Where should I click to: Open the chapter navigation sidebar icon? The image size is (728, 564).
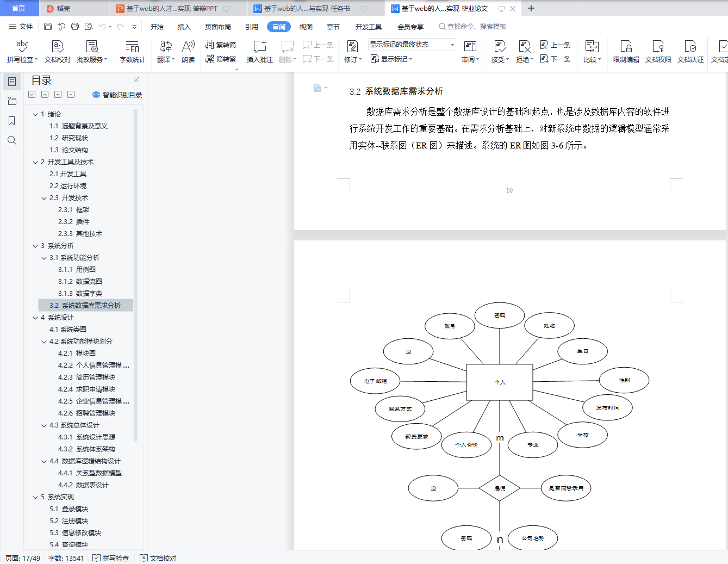[x=11, y=101]
